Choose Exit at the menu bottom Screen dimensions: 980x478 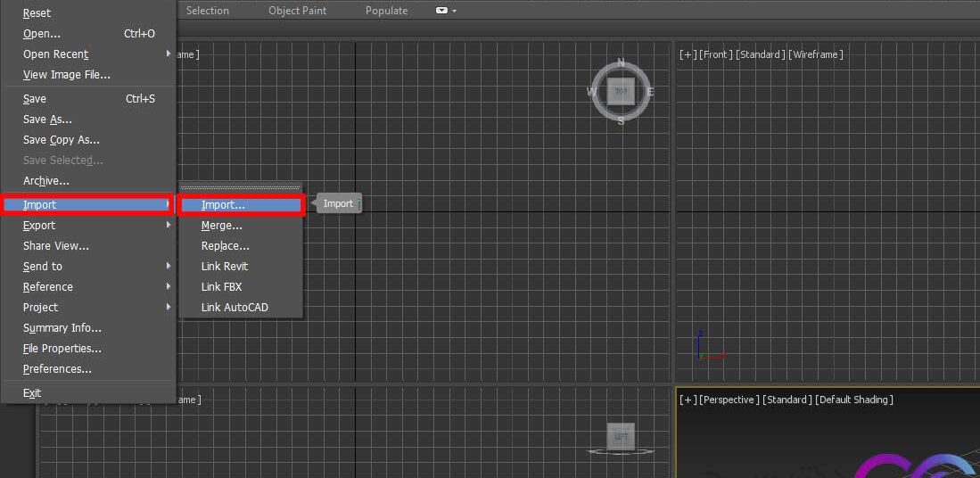pyautogui.click(x=87, y=393)
